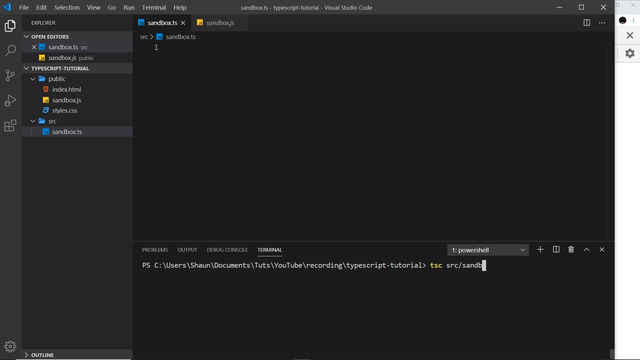Collapse the public folder

coord(33,79)
